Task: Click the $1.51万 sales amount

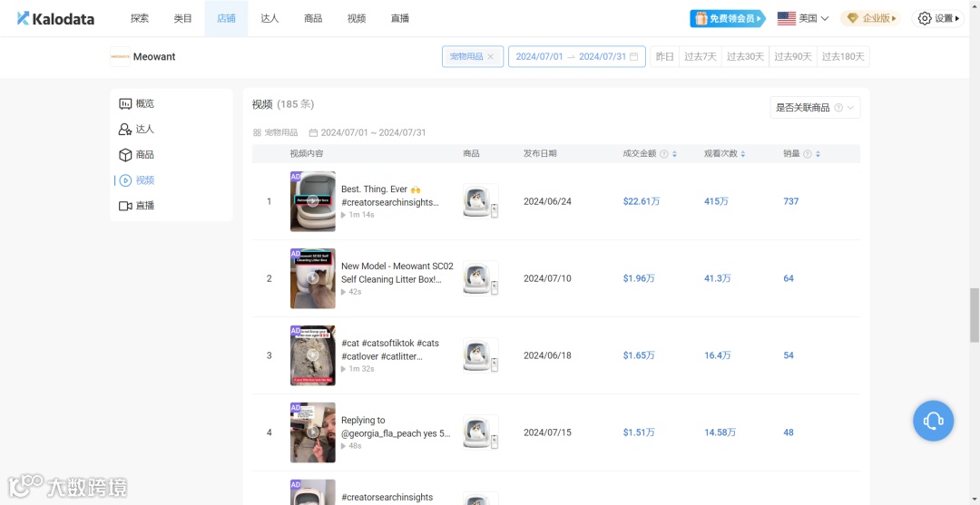Action: pos(639,432)
